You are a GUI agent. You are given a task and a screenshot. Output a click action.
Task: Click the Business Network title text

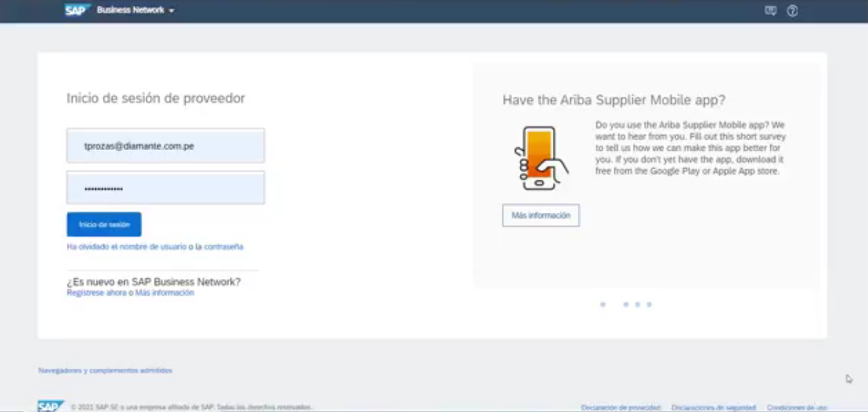click(131, 10)
